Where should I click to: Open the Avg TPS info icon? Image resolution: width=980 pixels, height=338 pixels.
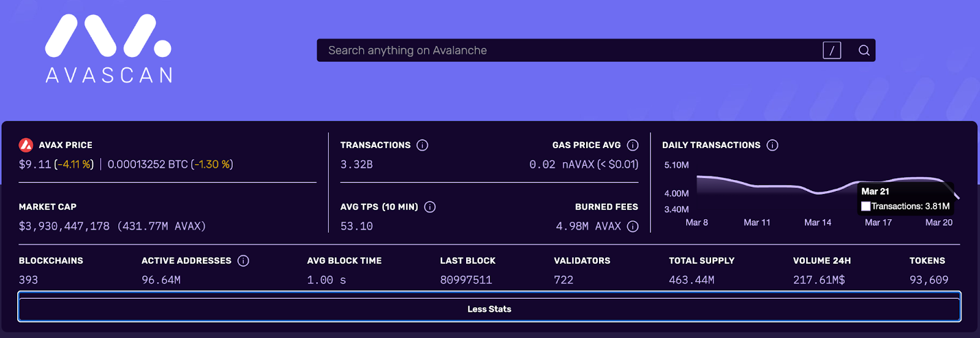tap(430, 207)
